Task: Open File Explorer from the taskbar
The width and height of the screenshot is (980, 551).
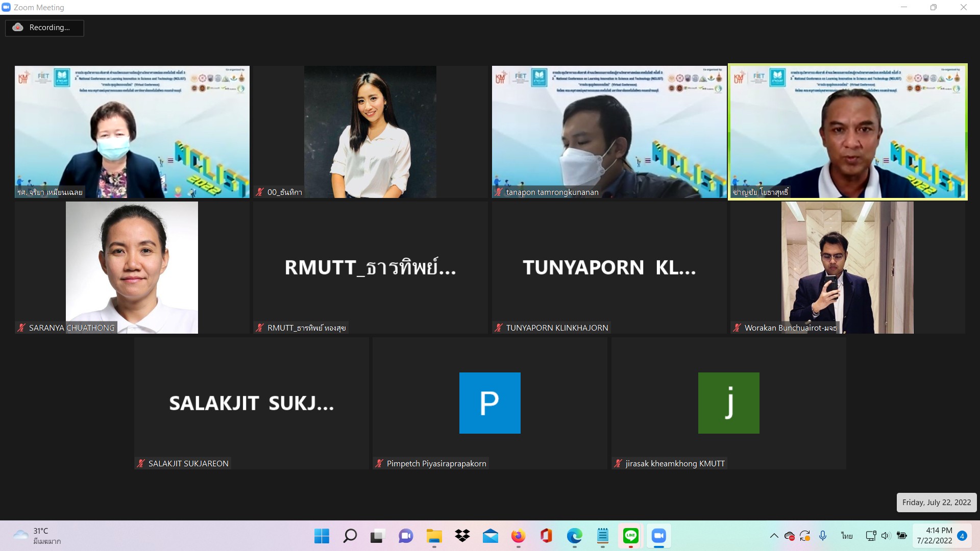Action: point(434,536)
